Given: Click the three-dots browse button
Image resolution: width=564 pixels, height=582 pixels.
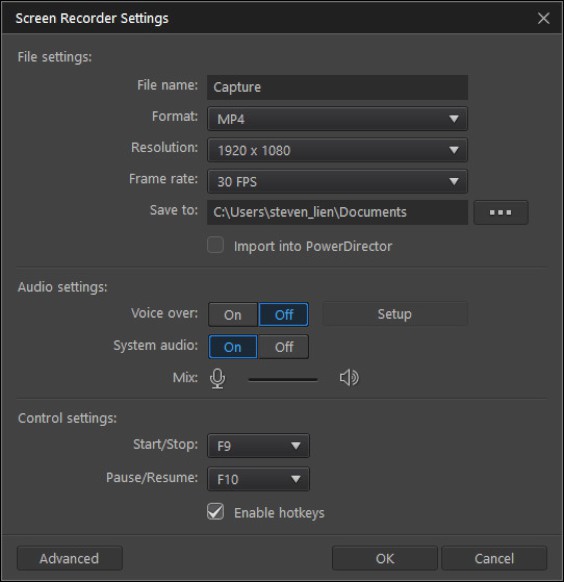Looking at the screenshot, I should pyautogui.click(x=501, y=212).
